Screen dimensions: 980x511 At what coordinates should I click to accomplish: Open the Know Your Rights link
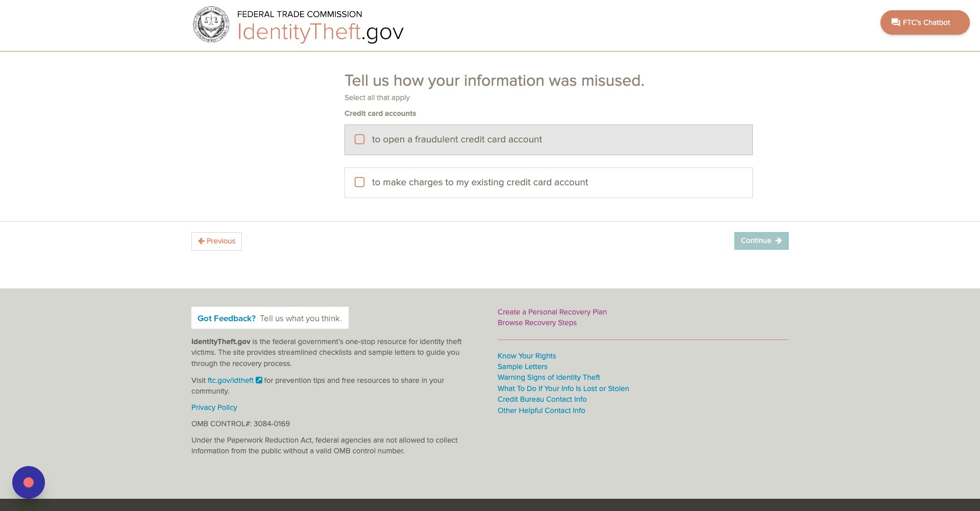527,356
